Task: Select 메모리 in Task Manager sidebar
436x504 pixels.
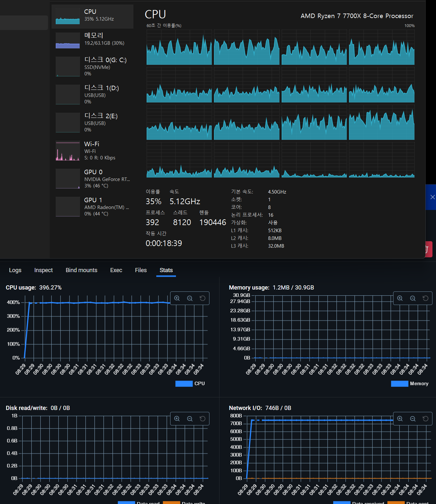Action: pos(92,41)
